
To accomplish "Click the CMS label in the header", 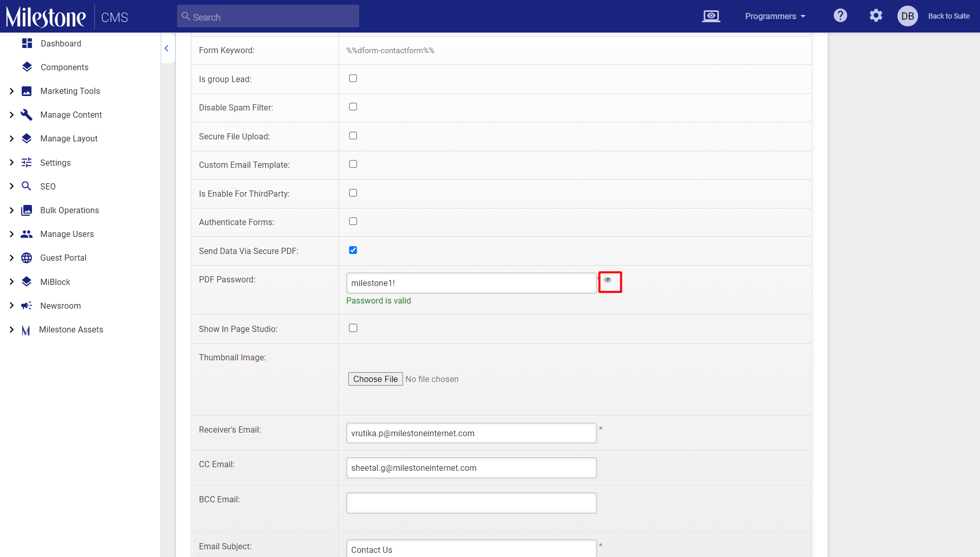I will (x=115, y=18).
